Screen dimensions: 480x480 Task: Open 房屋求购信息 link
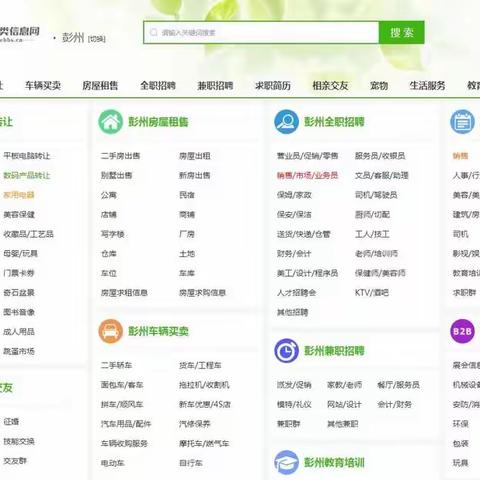click(202, 293)
